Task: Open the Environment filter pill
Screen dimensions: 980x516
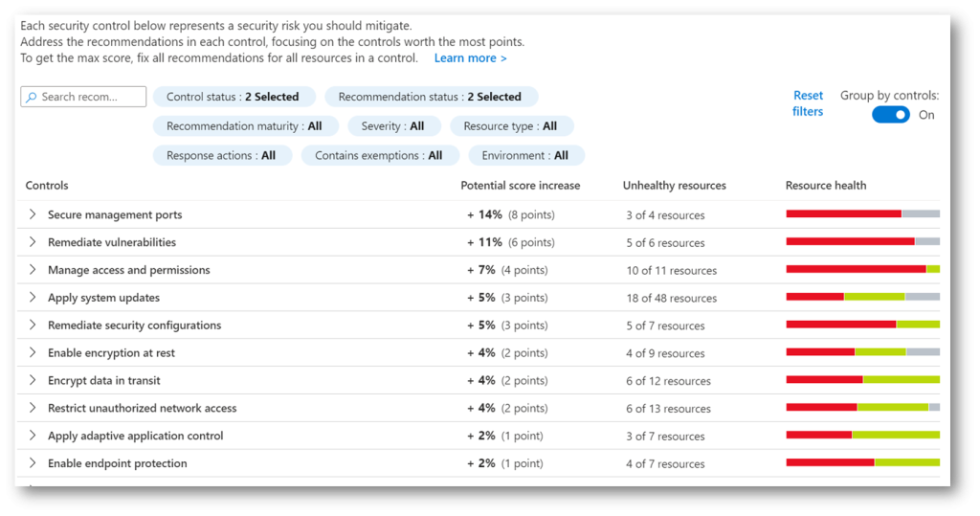Action: click(526, 155)
